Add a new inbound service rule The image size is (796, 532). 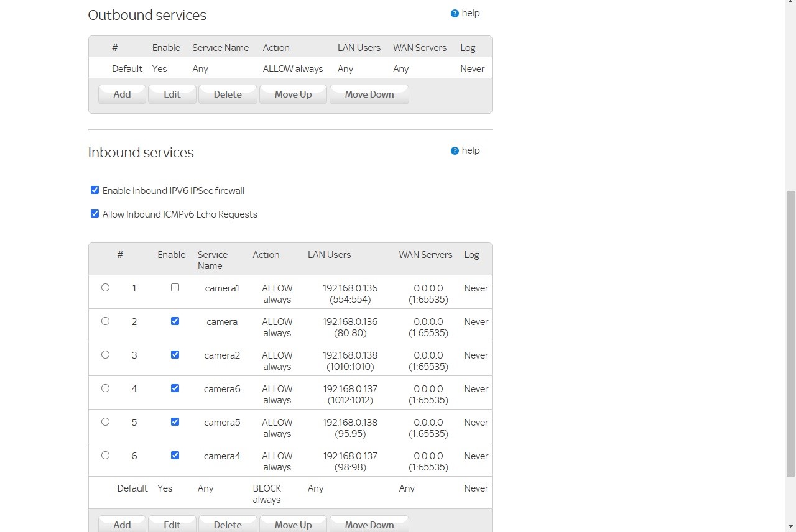121,524
